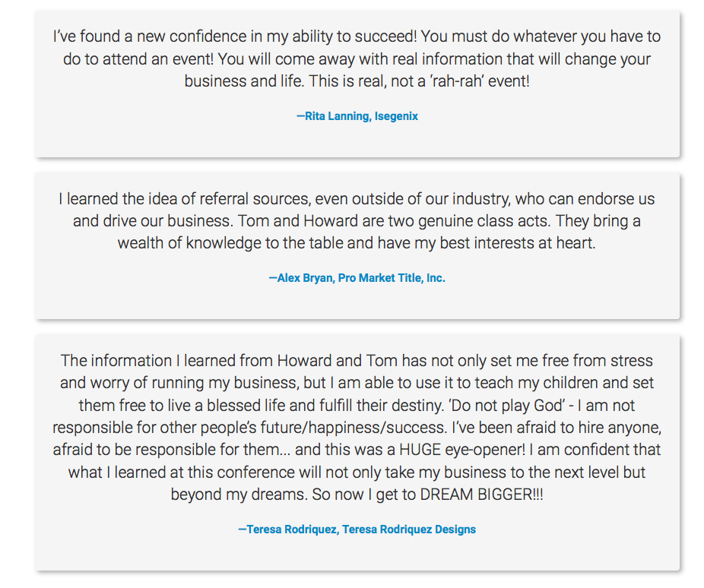
Task: Open the Alex Bryan, Pro Market Title link
Action: pos(357,278)
